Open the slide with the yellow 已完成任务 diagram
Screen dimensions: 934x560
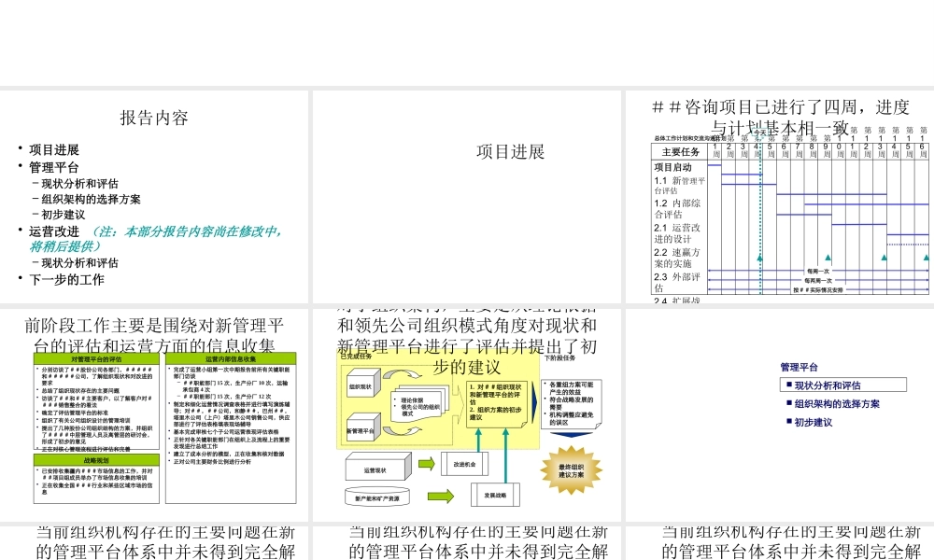(x=466, y=414)
